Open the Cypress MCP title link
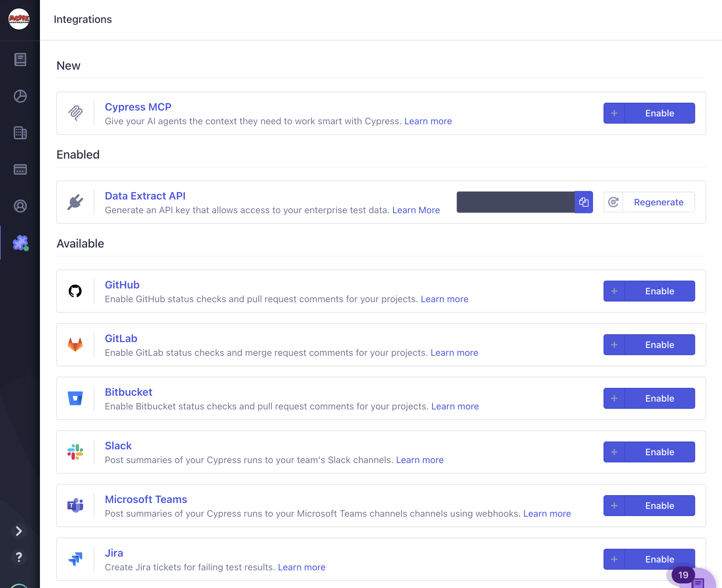This screenshot has width=722, height=588. click(x=138, y=107)
